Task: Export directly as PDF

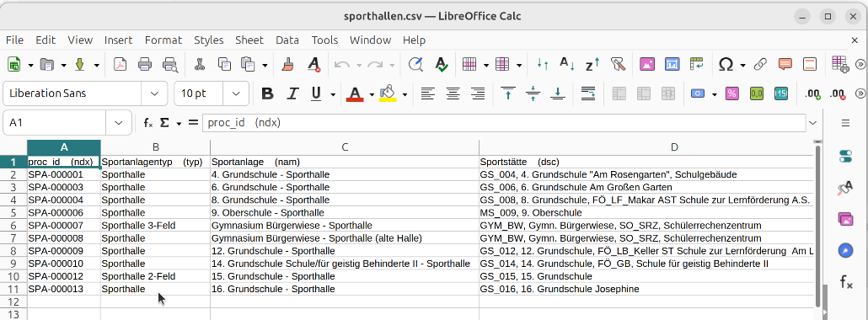Action: coord(121,65)
